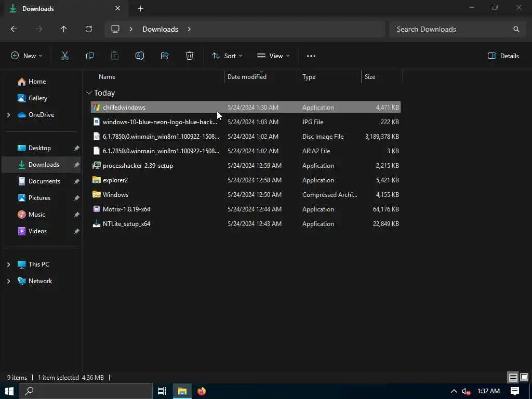Expand the This PC tree node
532x399 pixels.
[8, 264]
